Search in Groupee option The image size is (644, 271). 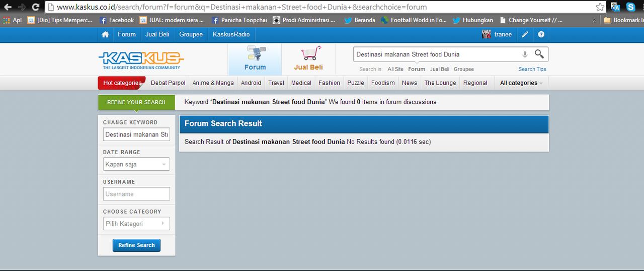(464, 69)
